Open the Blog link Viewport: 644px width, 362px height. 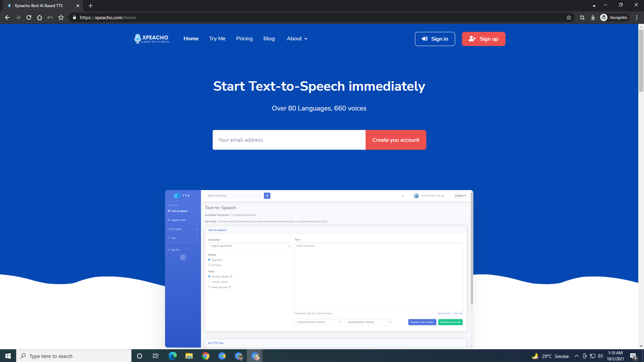(269, 39)
